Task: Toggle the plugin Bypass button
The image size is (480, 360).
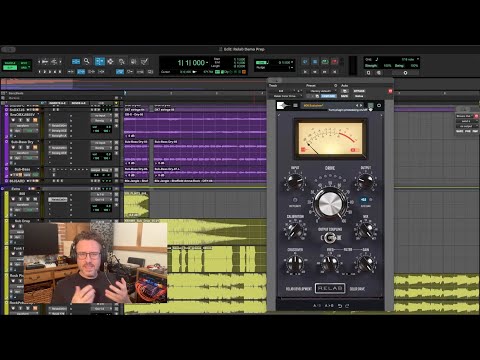Action: point(359,91)
